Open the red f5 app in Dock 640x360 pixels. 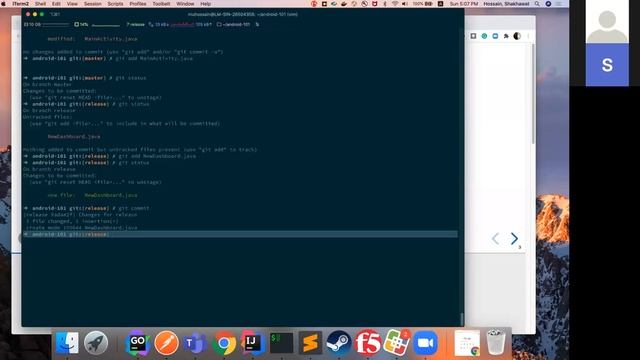pyautogui.click(x=367, y=342)
